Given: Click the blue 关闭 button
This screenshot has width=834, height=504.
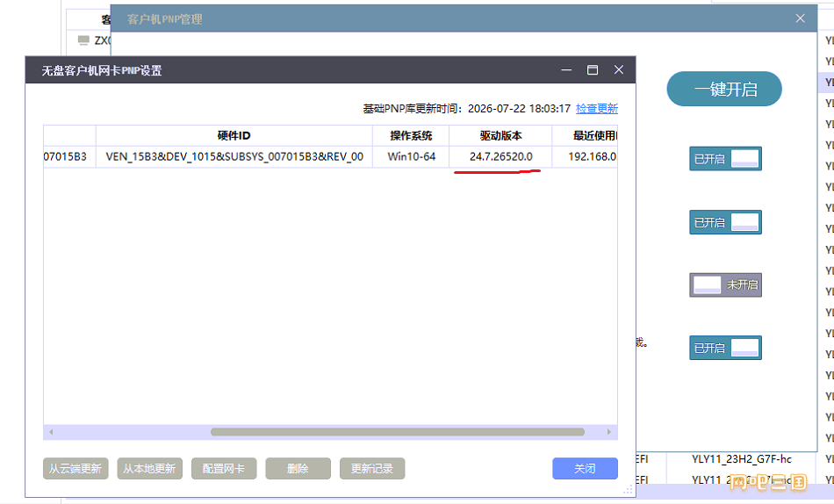Looking at the screenshot, I should pyautogui.click(x=585, y=468).
